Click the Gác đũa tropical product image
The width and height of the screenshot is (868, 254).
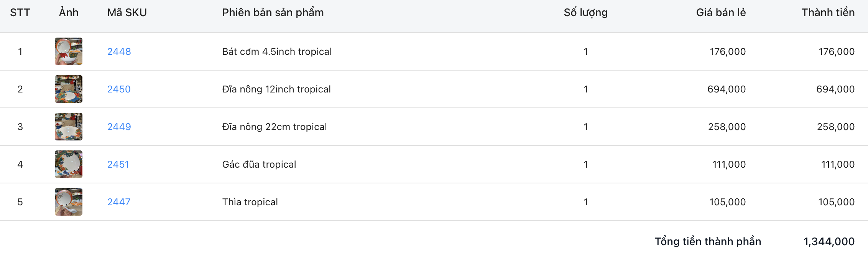[69, 164]
